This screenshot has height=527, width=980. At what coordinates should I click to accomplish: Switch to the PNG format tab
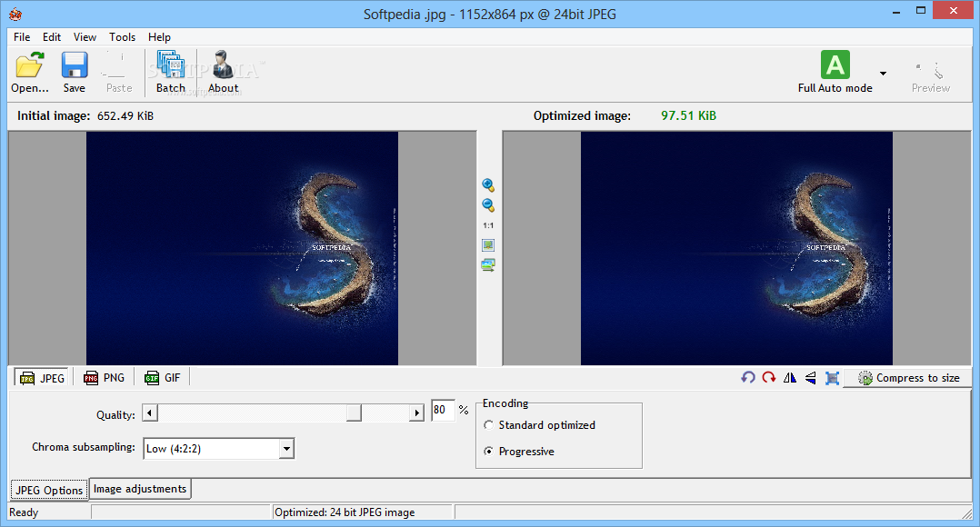click(x=105, y=378)
